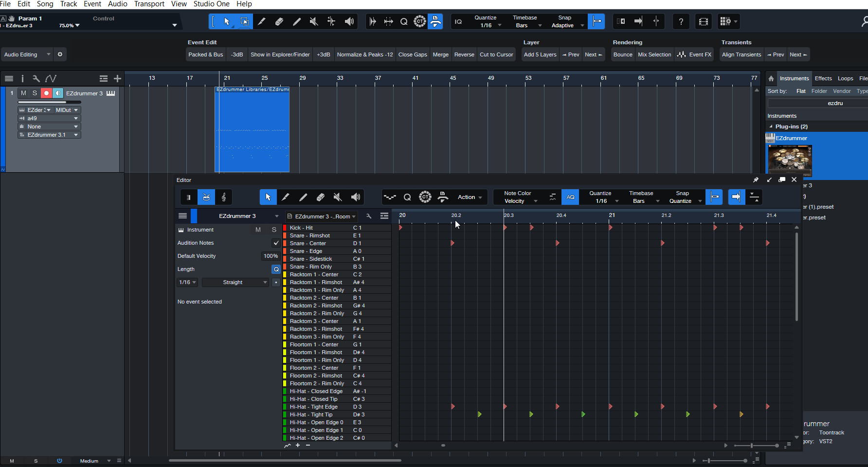Image resolution: width=868 pixels, height=467 pixels.
Task: Select the Paint tool in main toolbar
Action: pyautogui.click(x=297, y=21)
